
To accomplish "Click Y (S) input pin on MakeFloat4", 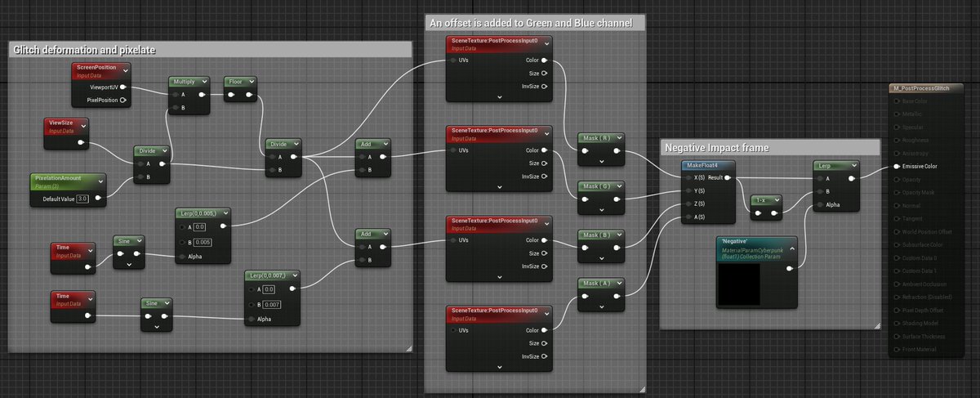I will [687, 190].
